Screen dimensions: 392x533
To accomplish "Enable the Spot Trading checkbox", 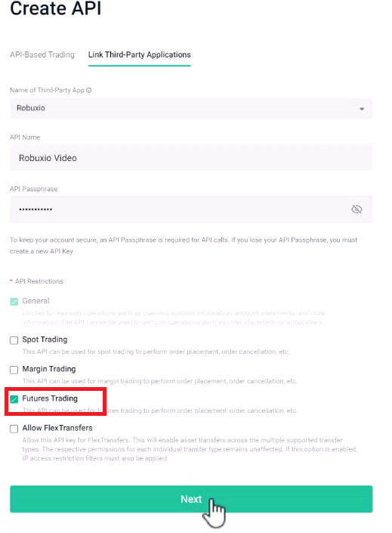I will (x=14, y=340).
